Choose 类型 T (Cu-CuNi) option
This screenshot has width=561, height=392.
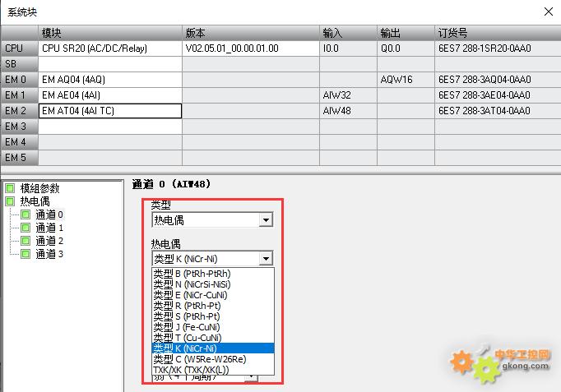point(213,338)
